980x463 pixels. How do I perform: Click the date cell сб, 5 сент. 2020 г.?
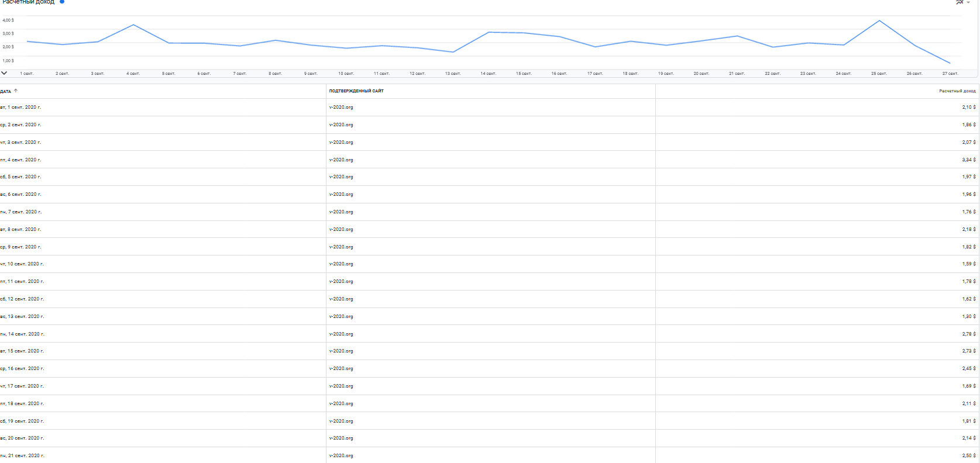click(x=20, y=177)
